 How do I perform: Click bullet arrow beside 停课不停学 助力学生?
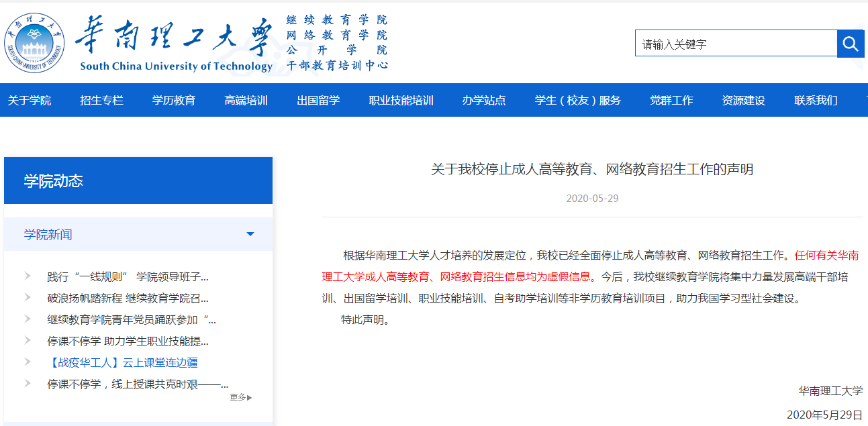tap(28, 340)
